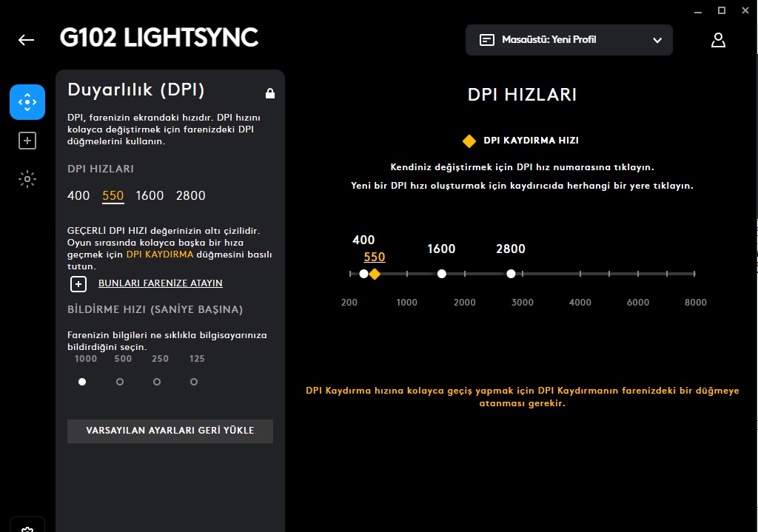Select the 1600 DPI speed in list
The width and height of the screenshot is (758, 532).
coord(150,195)
